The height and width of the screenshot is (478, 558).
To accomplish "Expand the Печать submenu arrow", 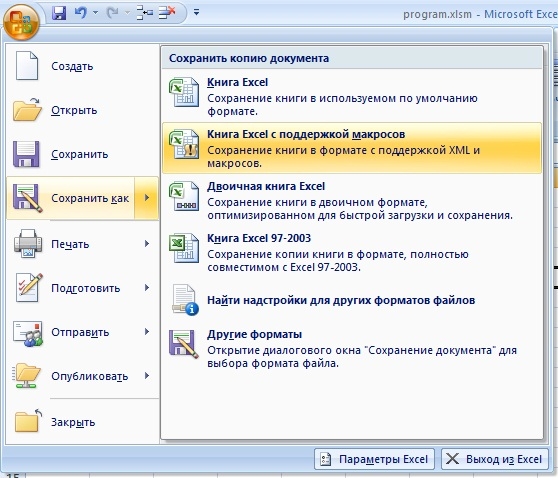I will point(147,244).
